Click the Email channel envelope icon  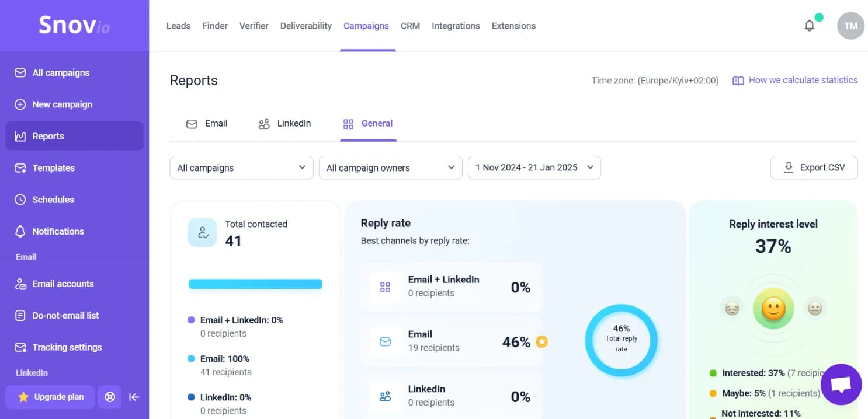(x=385, y=341)
